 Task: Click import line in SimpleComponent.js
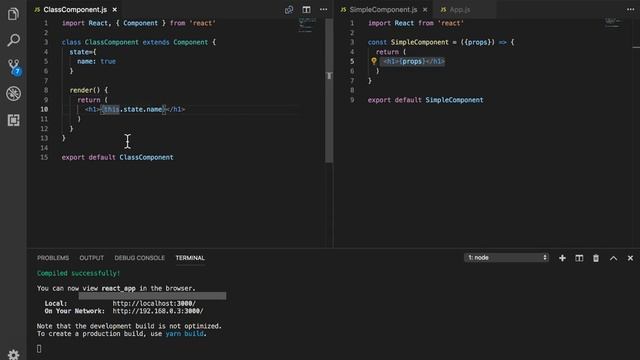point(416,23)
